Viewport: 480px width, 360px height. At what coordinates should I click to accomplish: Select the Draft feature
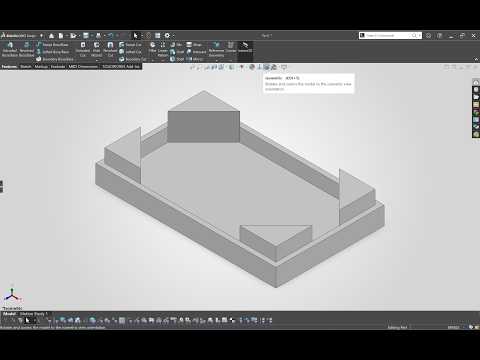(177, 52)
